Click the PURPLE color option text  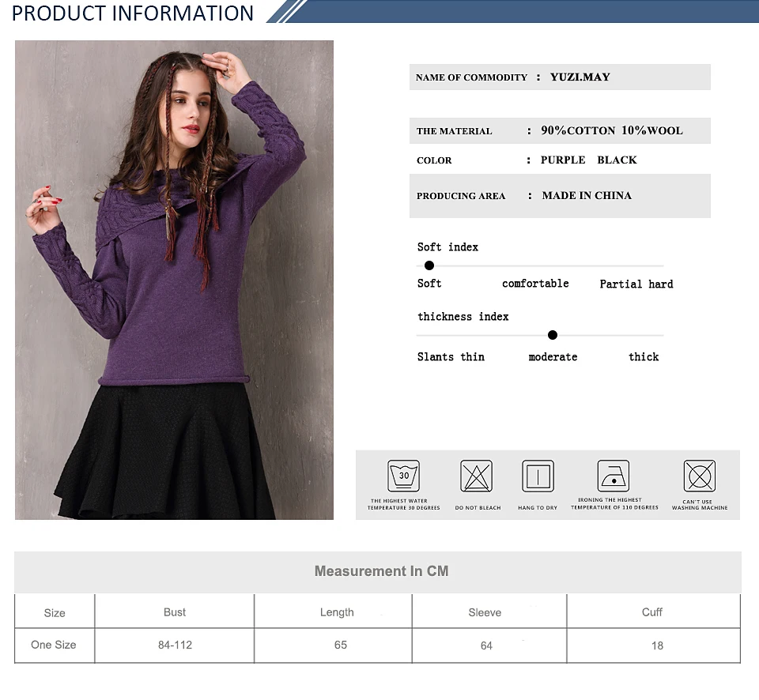click(563, 160)
